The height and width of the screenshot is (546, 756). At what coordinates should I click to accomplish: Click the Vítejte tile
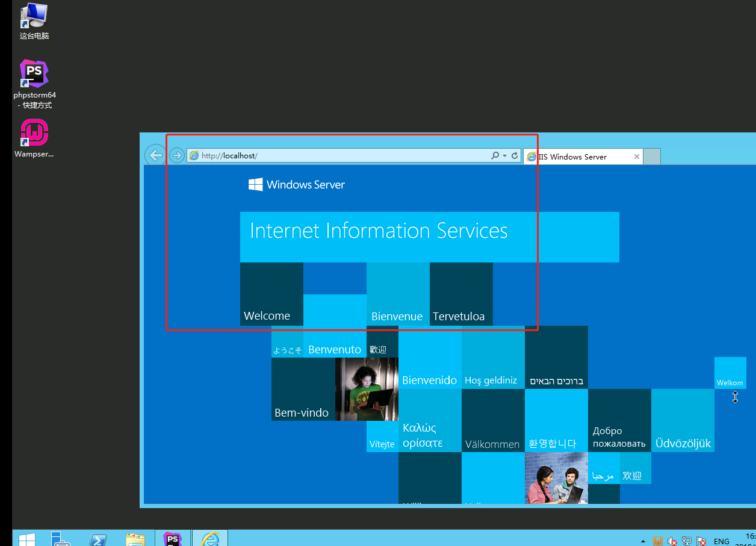tap(382, 436)
